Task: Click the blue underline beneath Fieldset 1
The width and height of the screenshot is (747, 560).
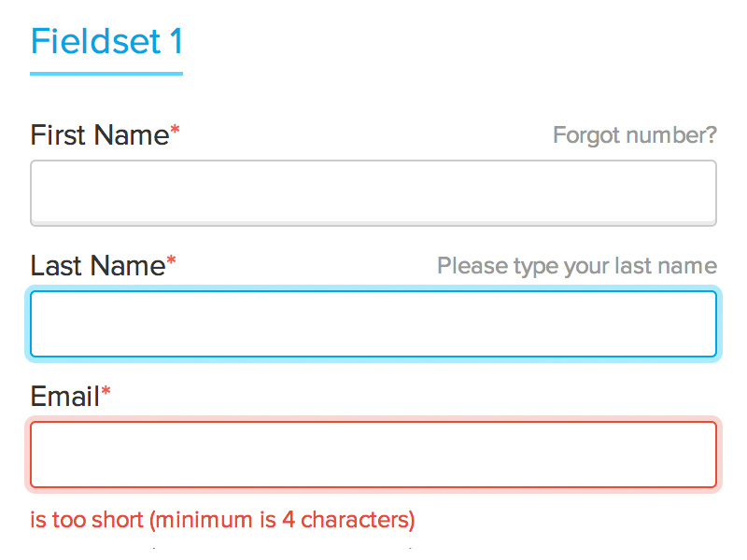Action: [x=106, y=73]
